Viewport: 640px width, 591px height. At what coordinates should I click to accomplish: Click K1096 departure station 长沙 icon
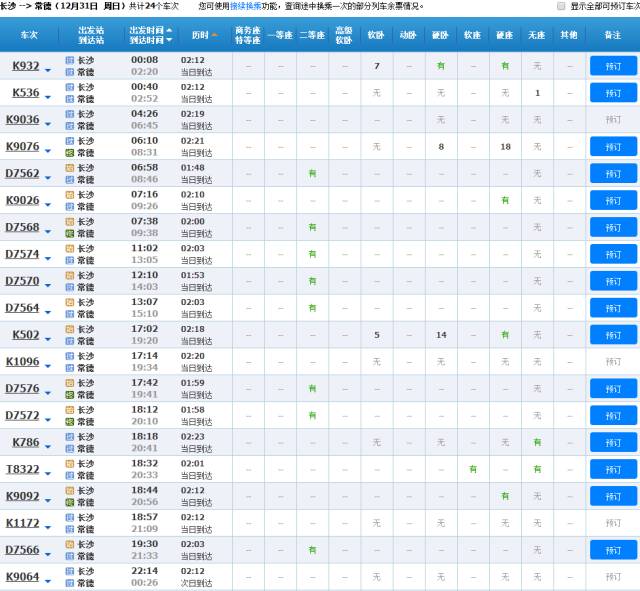click(x=70, y=356)
